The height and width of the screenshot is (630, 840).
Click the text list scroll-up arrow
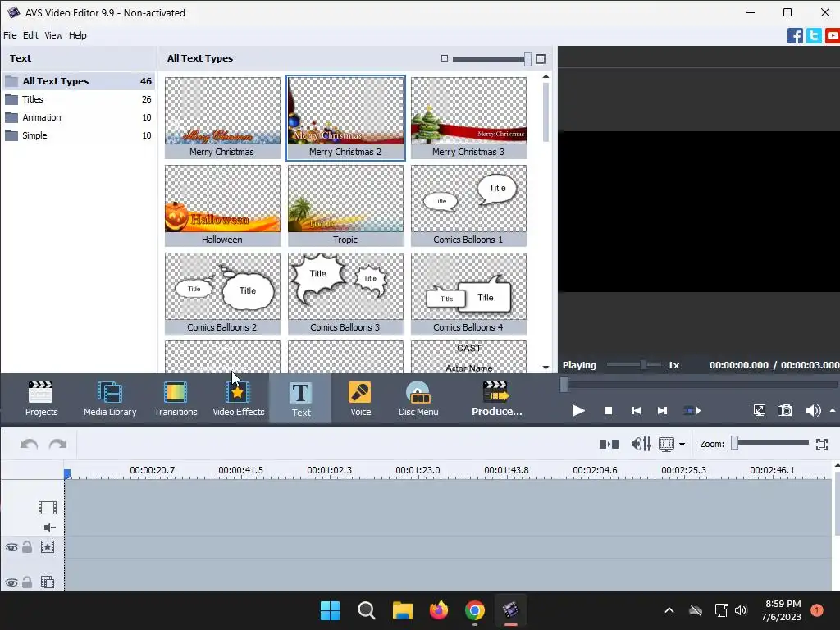(546, 76)
